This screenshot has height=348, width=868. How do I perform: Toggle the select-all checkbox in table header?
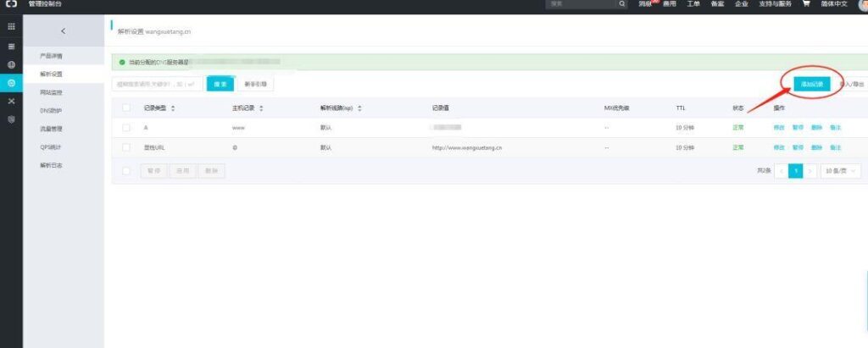pos(126,108)
